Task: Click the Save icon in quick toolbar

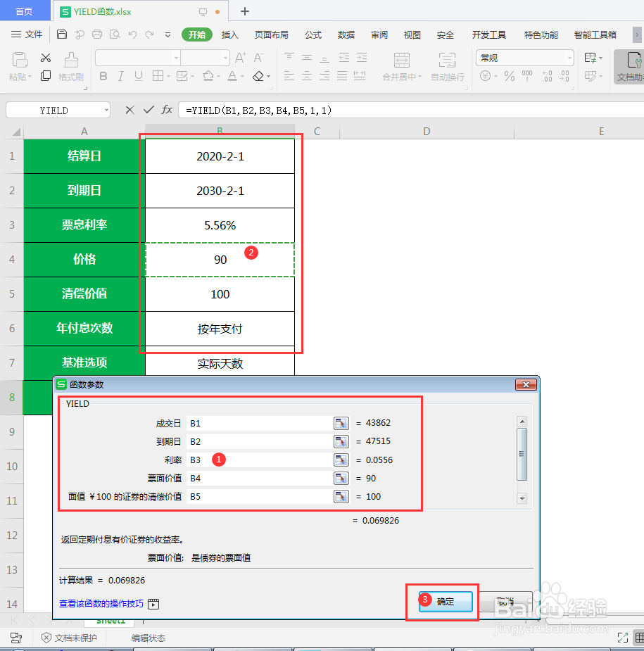Action: [62, 34]
